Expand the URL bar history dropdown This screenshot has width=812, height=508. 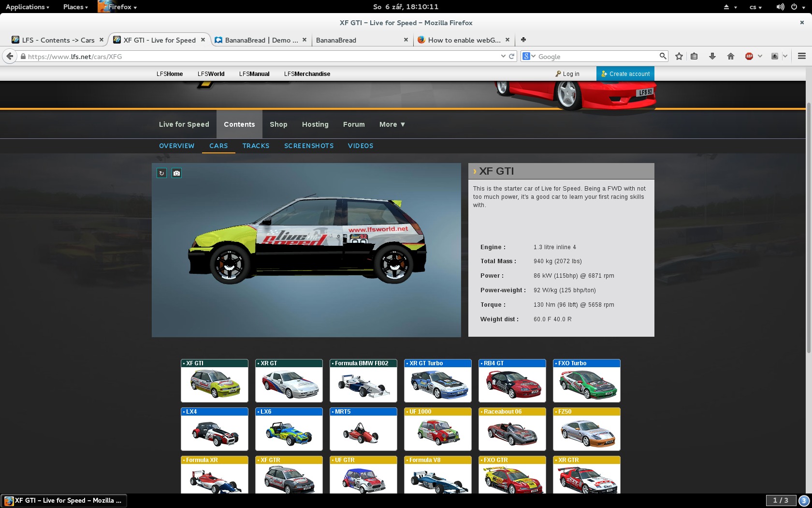tap(503, 57)
